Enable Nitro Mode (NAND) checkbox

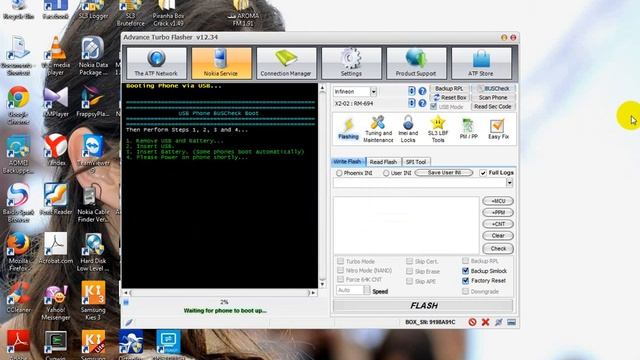340,270
